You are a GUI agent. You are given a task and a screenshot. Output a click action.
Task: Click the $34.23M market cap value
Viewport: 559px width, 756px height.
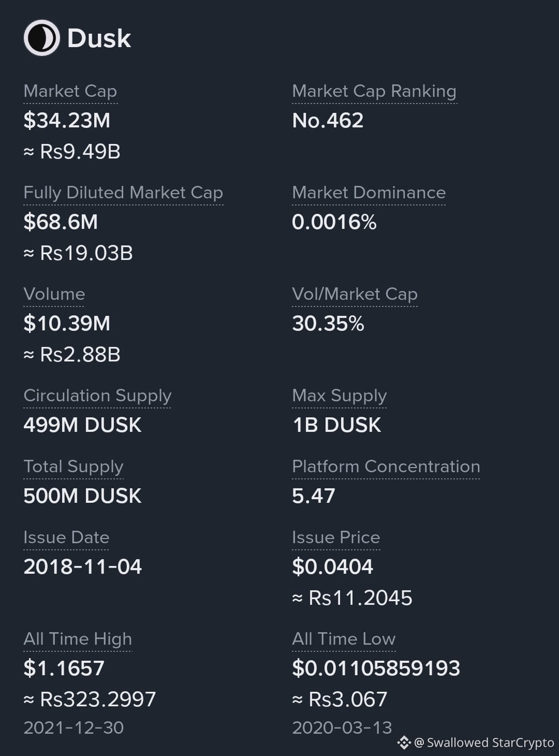pyautogui.click(x=67, y=121)
